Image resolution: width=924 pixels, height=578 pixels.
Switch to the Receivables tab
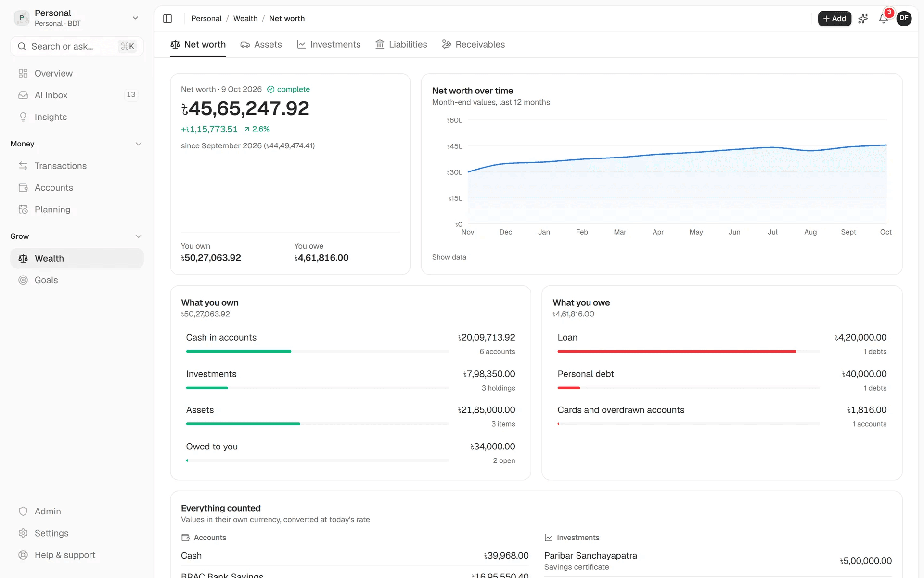[474, 45]
